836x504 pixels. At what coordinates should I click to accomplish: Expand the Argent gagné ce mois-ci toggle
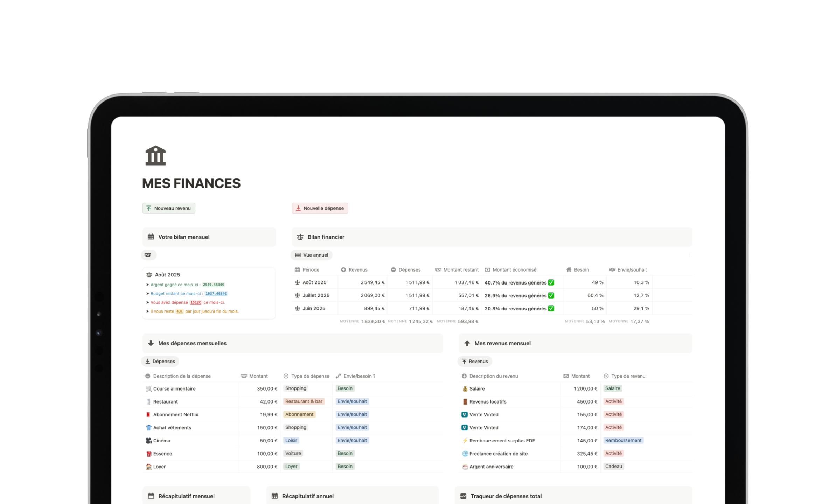147,285
